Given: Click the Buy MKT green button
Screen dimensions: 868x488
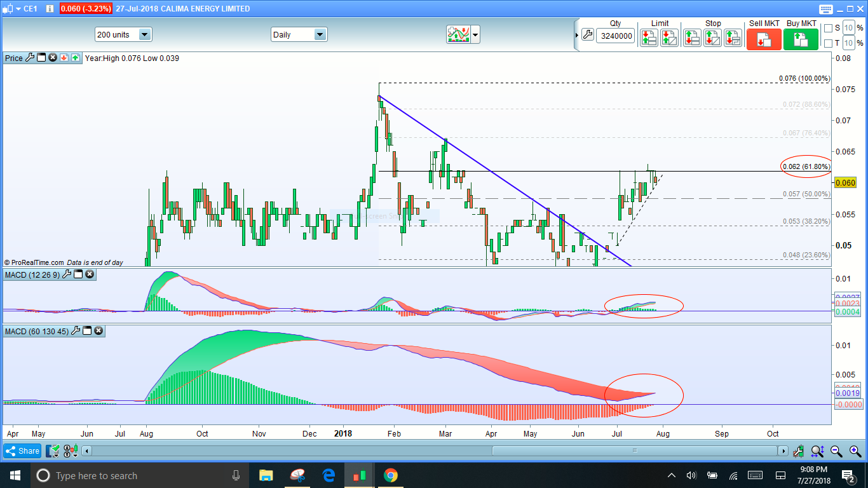Looking at the screenshot, I should click(801, 39).
